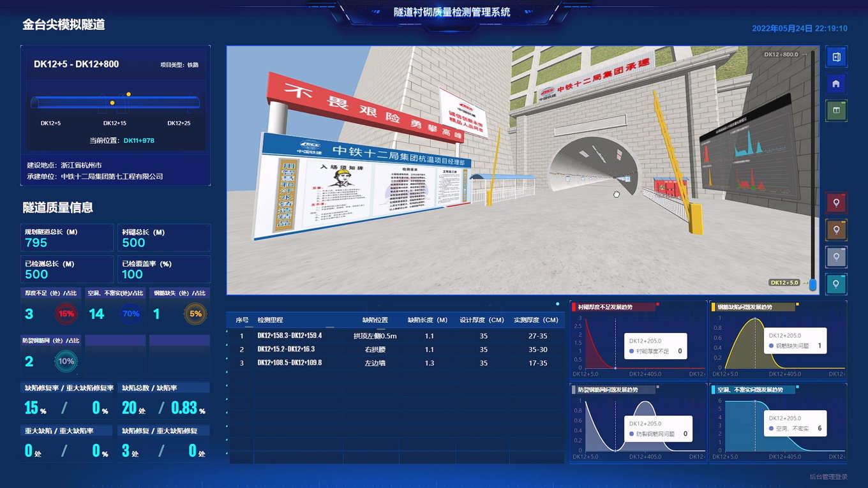
Task: Click the teal 10% donut indicator
Action: click(x=66, y=361)
